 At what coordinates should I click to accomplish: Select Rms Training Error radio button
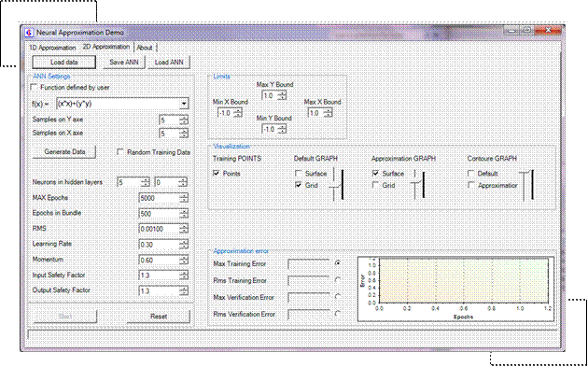[338, 280]
